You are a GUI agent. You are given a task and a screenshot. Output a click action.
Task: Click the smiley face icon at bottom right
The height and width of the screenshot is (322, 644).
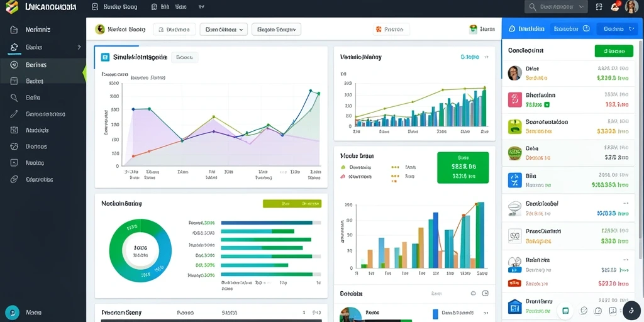[x=584, y=311]
